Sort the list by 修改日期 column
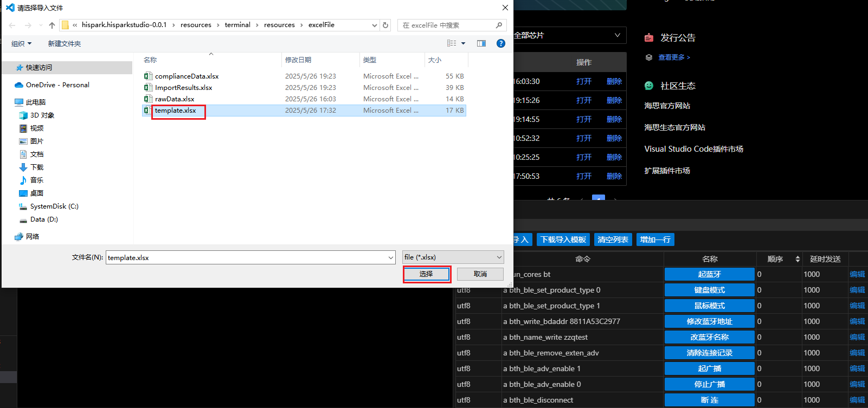The height and width of the screenshot is (408, 868). coord(298,60)
